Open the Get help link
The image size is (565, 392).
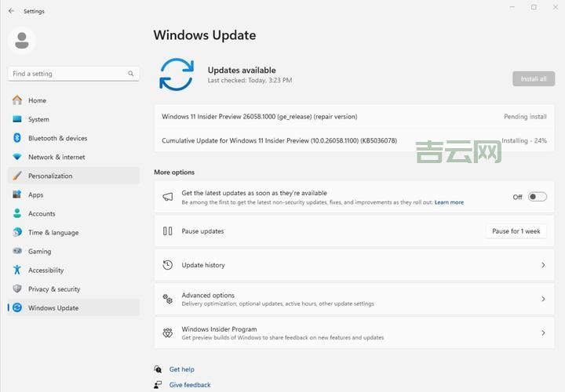181,369
